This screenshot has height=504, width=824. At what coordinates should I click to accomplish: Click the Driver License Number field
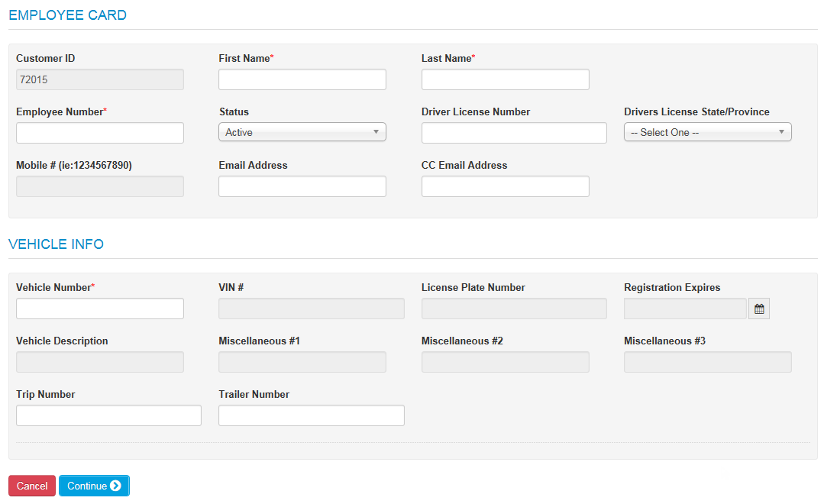513,132
